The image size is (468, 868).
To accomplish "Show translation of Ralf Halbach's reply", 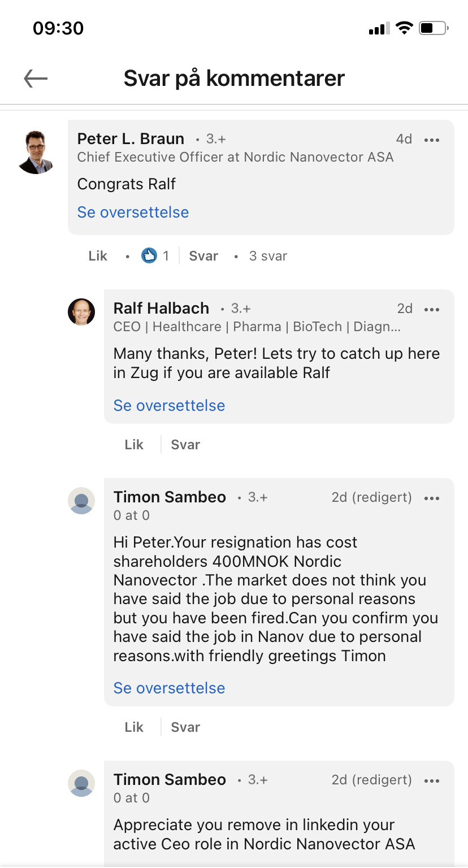I will [169, 406].
